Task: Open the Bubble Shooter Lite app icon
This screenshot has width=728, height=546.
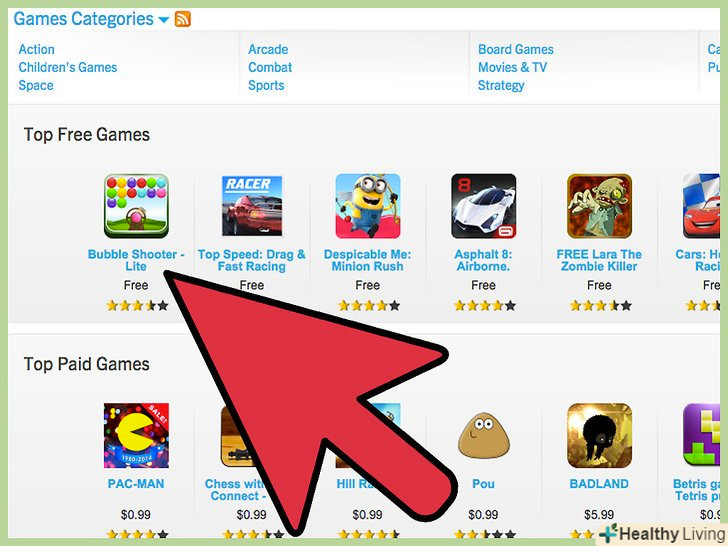Action: (136, 206)
